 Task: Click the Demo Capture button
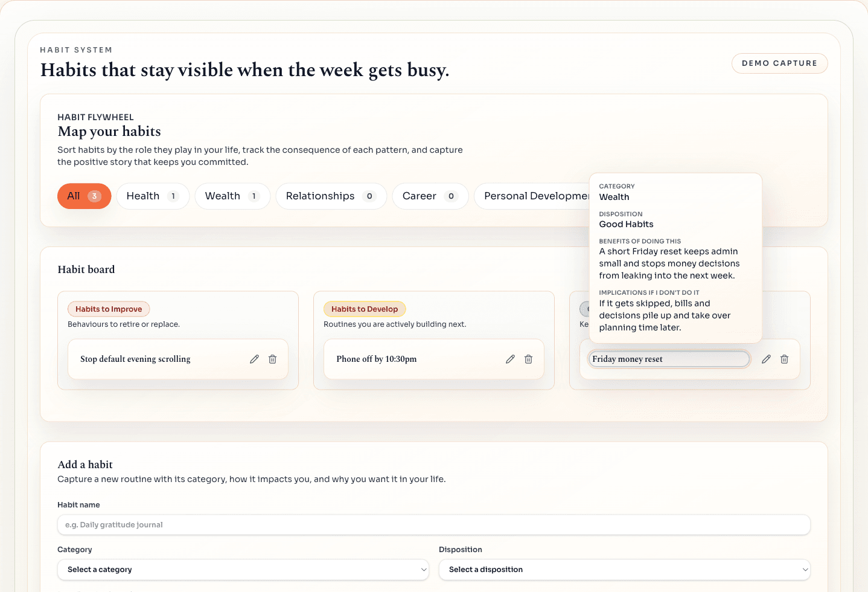pos(779,63)
